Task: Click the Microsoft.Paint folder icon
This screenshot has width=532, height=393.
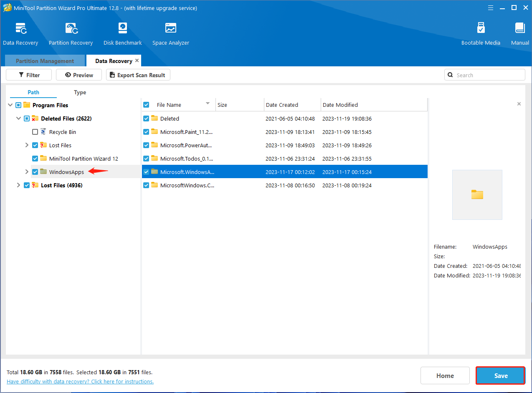Action: point(155,132)
